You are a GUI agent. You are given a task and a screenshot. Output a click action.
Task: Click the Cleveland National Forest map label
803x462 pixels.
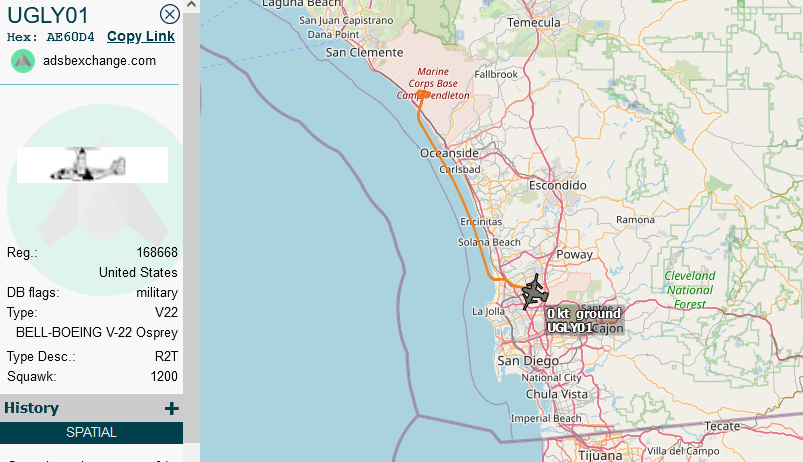pos(689,290)
